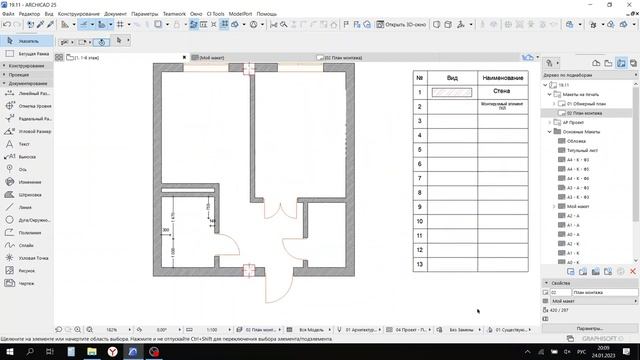Select the Line (Линия) tool
The height and width of the screenshot is (360, 640).
[x=27, y=207]
